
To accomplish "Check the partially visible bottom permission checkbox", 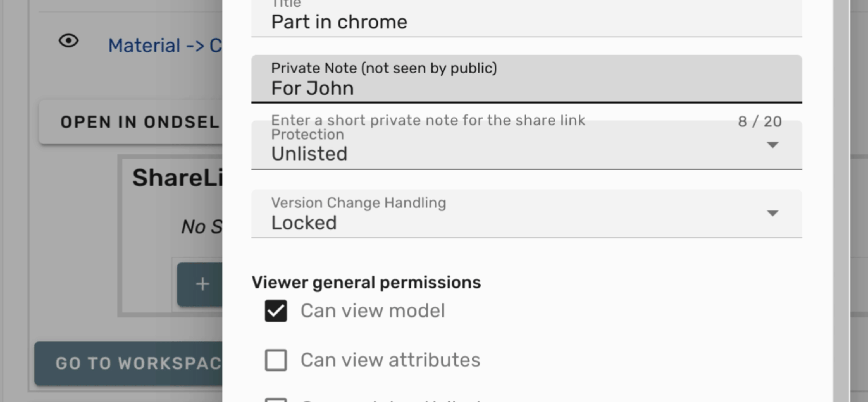I will point(276,400).
